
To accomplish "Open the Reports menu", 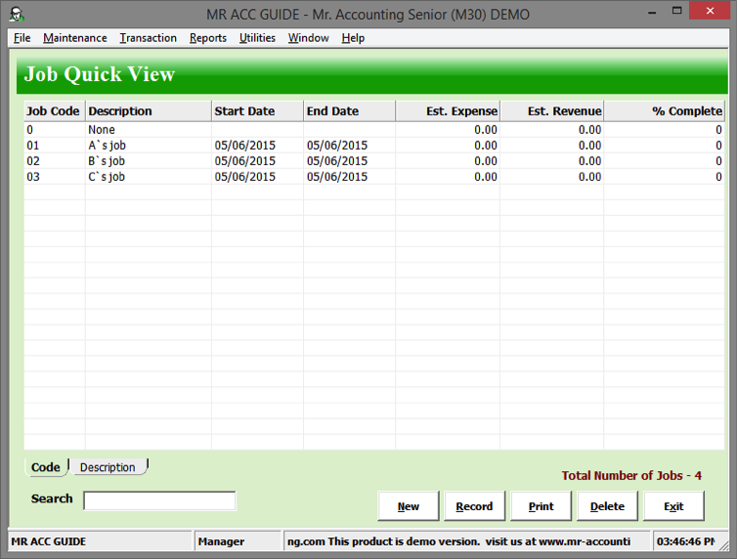I will click(208, 38).
